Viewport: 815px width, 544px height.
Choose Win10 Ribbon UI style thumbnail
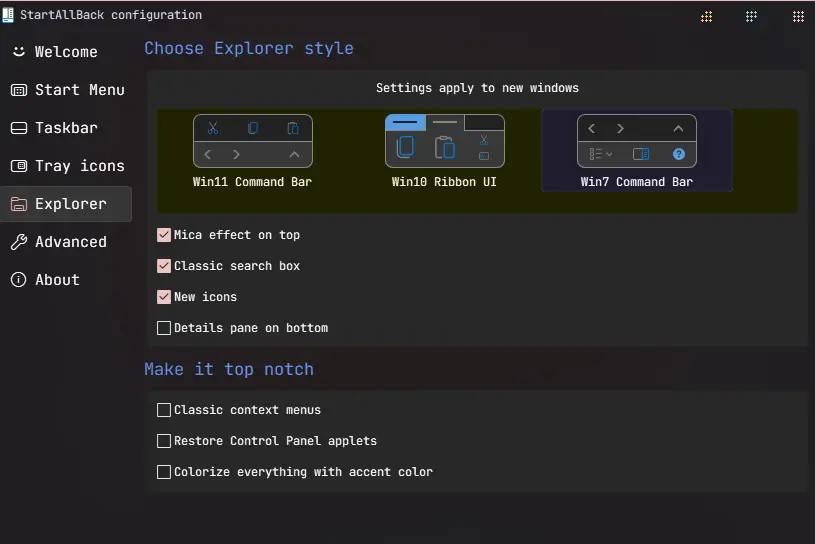(444, 141)
